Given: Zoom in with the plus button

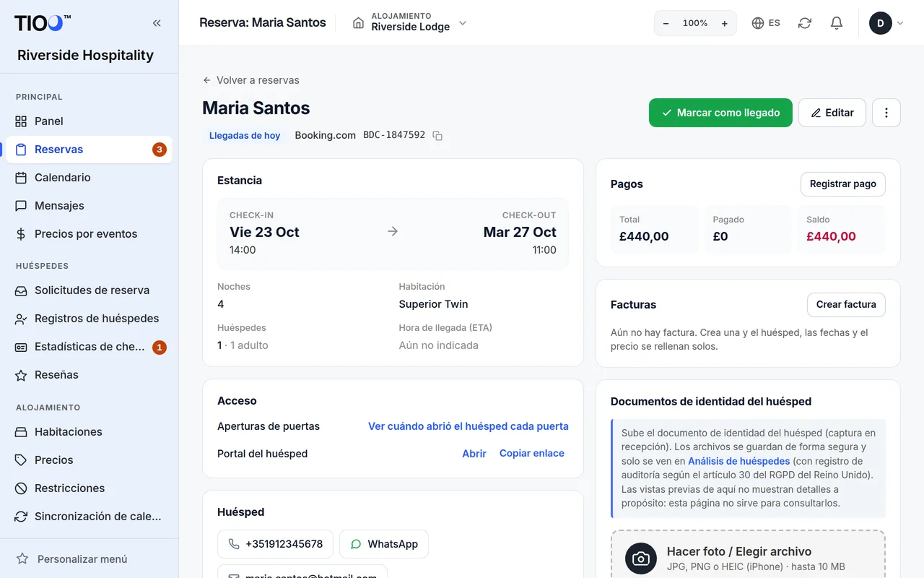Looking at the screenshot, I should tap(725, 23).
